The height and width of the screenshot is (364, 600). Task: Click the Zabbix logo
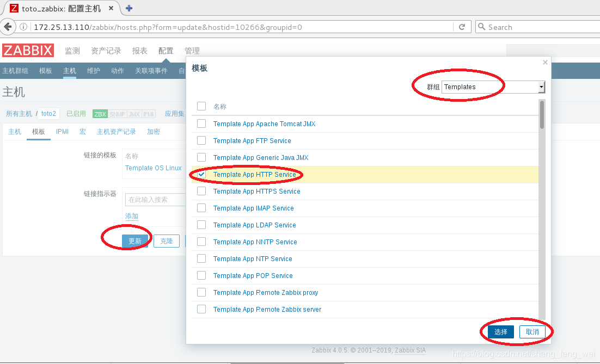28,51
